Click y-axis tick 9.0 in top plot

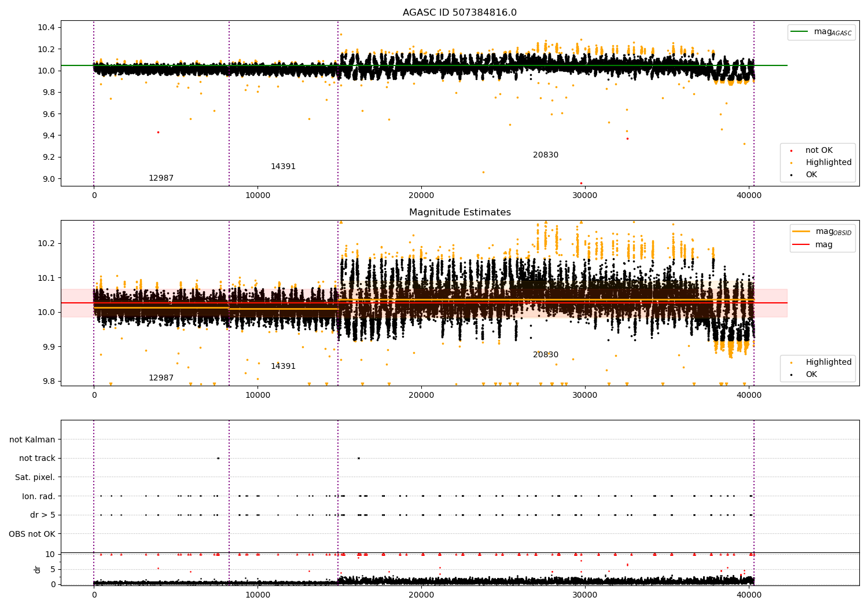[x=49, y=179]
